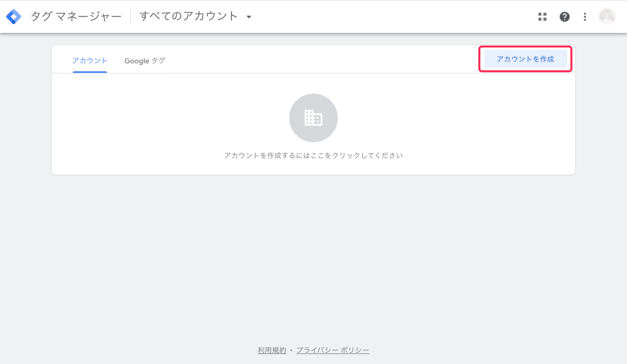
Task: Switch to the Google タグ tab
Action: (145, 61)
